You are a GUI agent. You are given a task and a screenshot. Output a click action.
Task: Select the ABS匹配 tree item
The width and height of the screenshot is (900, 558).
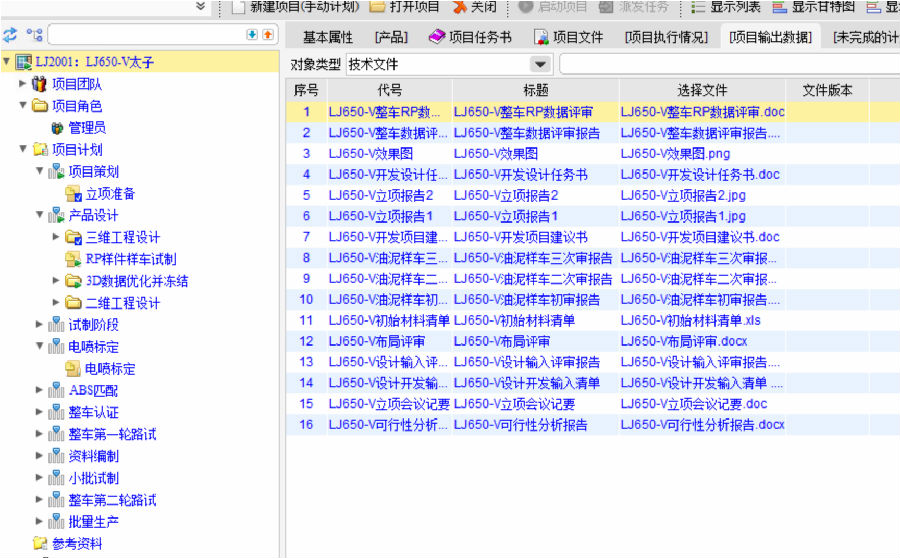click(x=93, y=390)
